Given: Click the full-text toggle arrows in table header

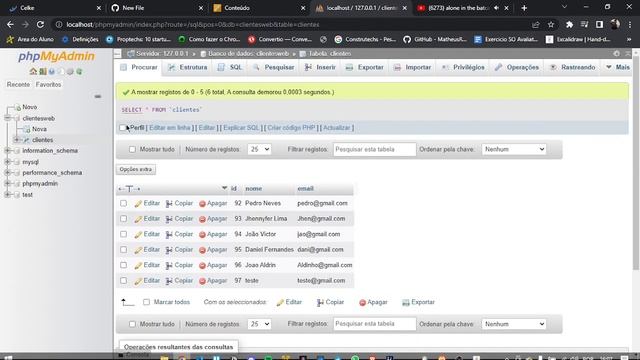Looking at the screenshot, I should [x=129, y=189].
